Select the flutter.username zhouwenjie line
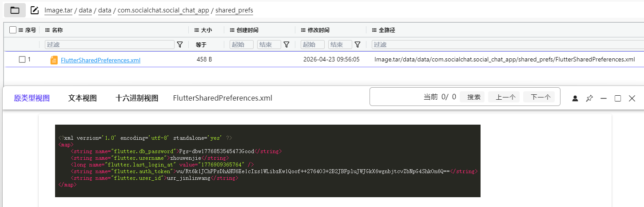Image resolution: width=644 pixels, height=207 pixels. 150,158
